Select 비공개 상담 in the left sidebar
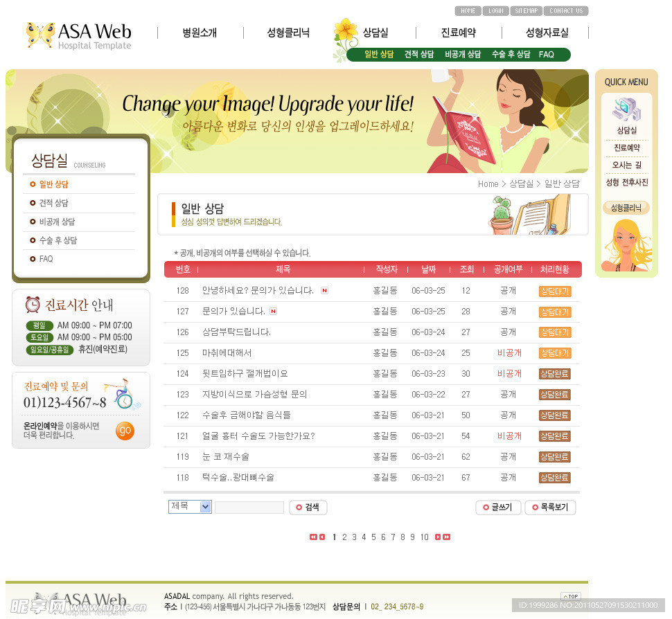 pos(57,222)
